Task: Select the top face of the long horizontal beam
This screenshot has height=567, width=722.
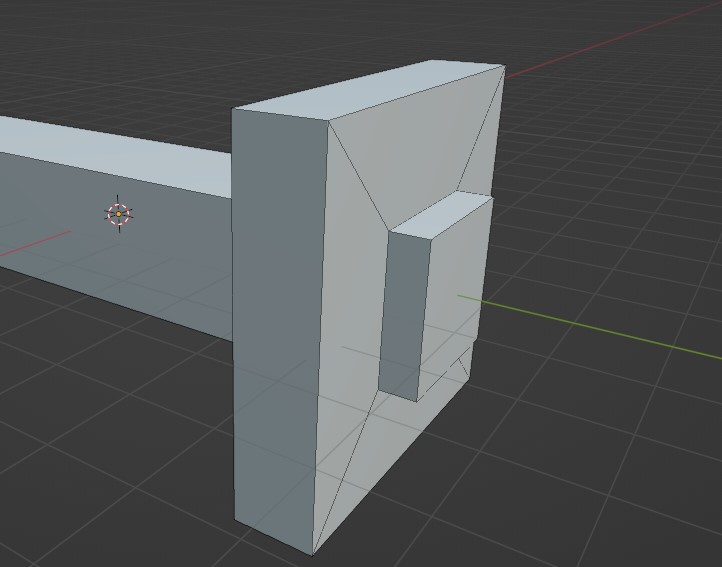Action: (x=115, y=157)
